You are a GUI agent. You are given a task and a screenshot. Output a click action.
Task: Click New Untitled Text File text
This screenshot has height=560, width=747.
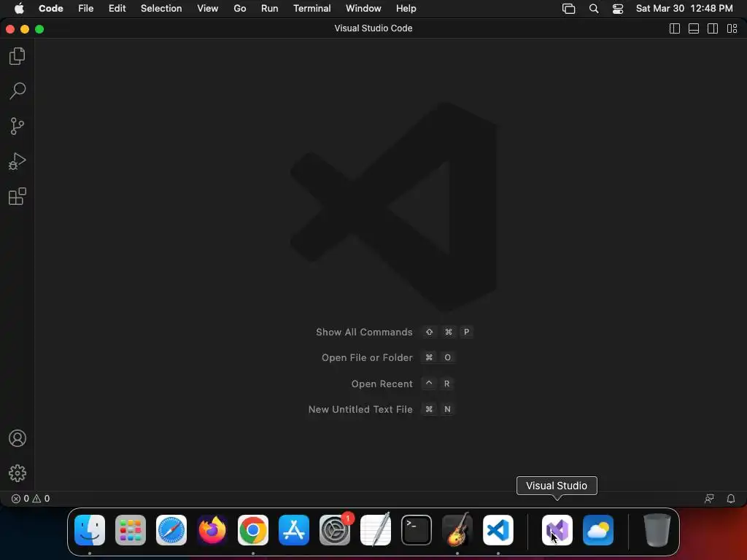tap(360, 410)
